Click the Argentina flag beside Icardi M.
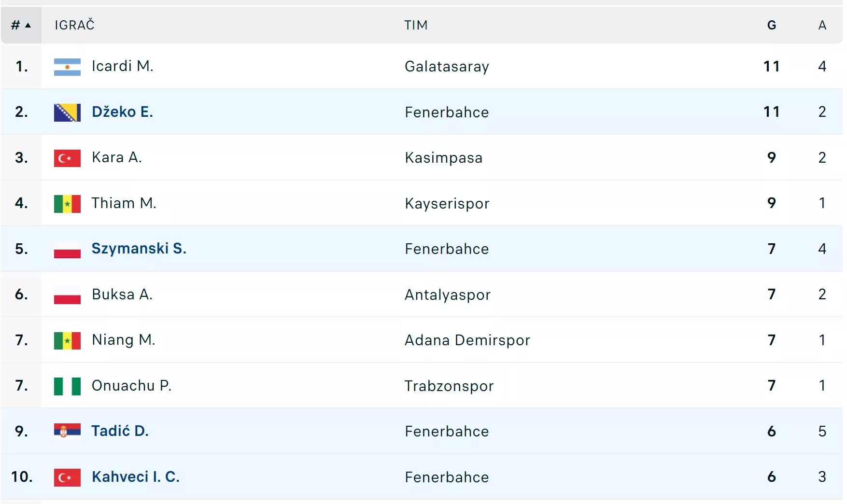The image size is (847, 504). [x=67, y=67]
